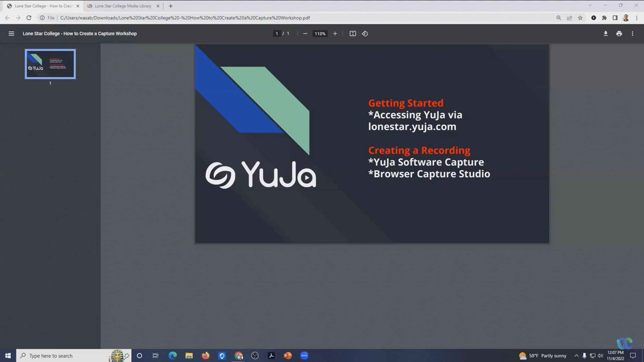
Task: Download the PDF file
Action: 606,34
